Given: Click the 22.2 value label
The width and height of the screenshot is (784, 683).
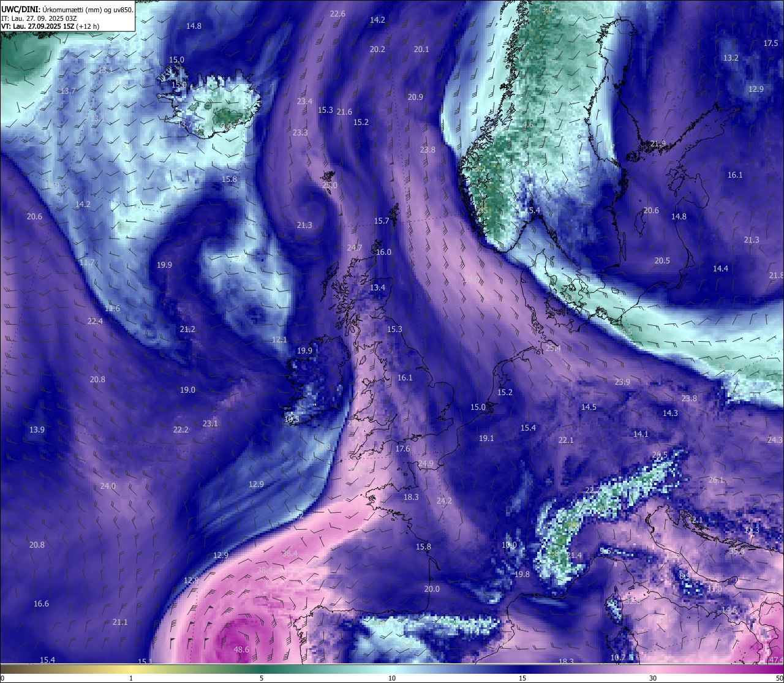Looking at the screenshot, I should 181,429.
